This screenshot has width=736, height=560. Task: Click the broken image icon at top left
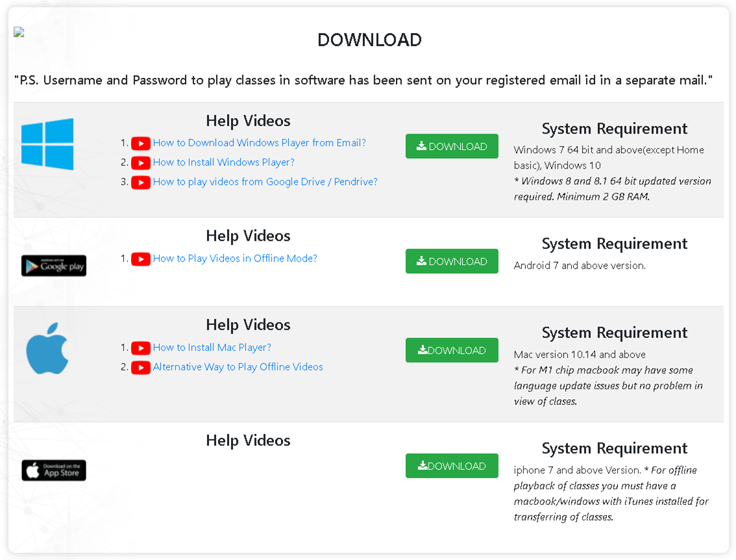coord(19,32)
